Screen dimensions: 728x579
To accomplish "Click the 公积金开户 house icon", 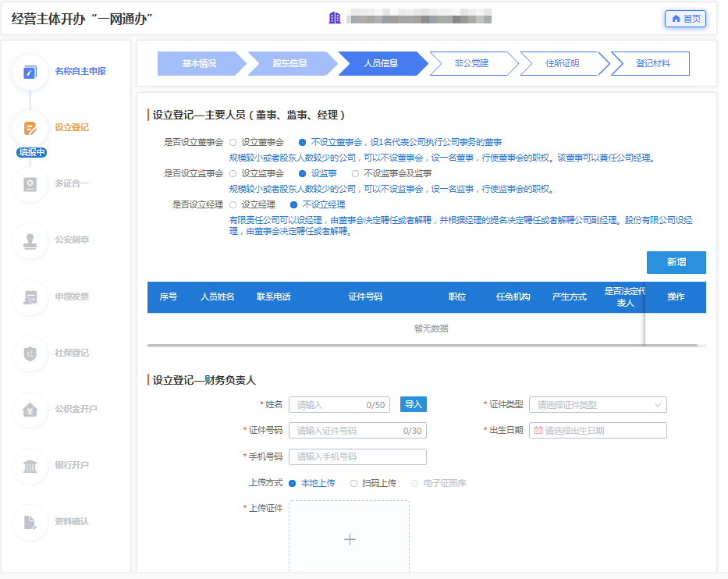I will [30, 410].
